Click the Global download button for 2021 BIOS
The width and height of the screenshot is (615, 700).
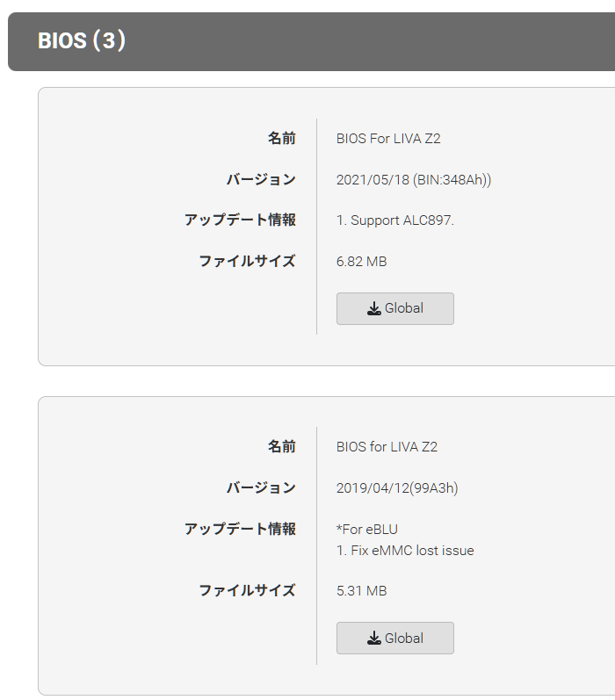tap(394, 308)
